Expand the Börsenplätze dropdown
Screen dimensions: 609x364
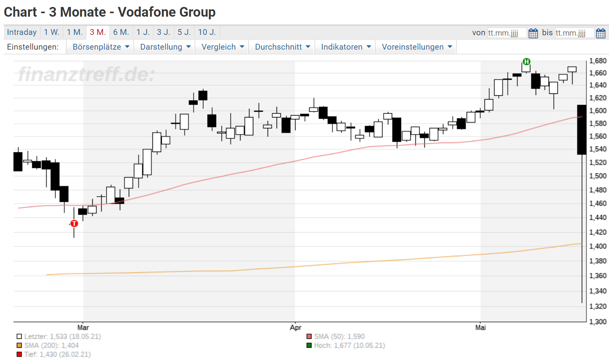pos(100,47)
